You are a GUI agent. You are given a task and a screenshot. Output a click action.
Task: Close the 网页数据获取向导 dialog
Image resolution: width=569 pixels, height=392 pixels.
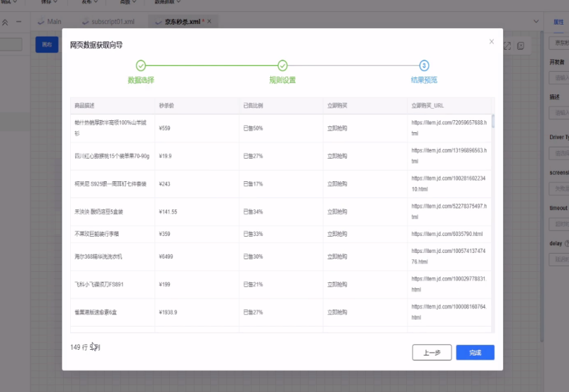coord(491,41)
